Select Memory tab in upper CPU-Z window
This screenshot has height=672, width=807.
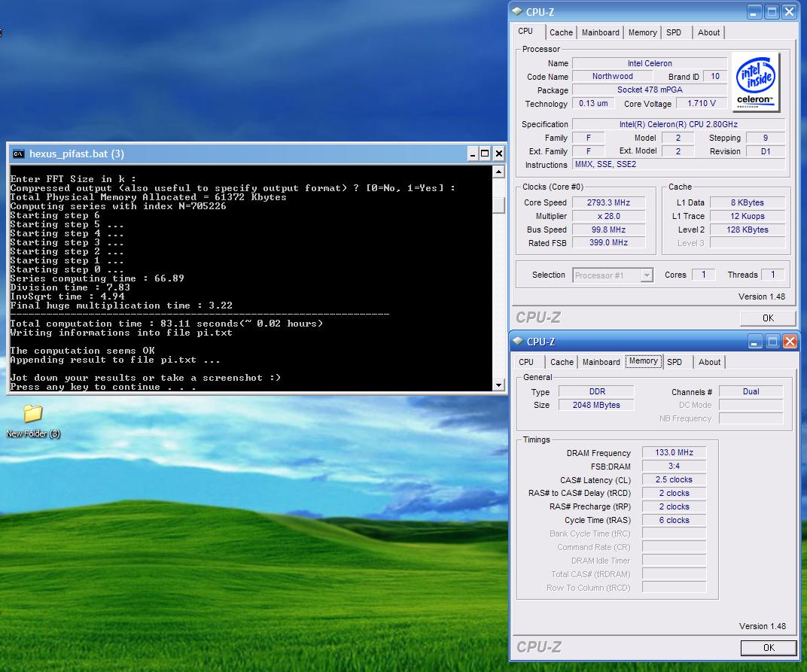tap(642, 32)
